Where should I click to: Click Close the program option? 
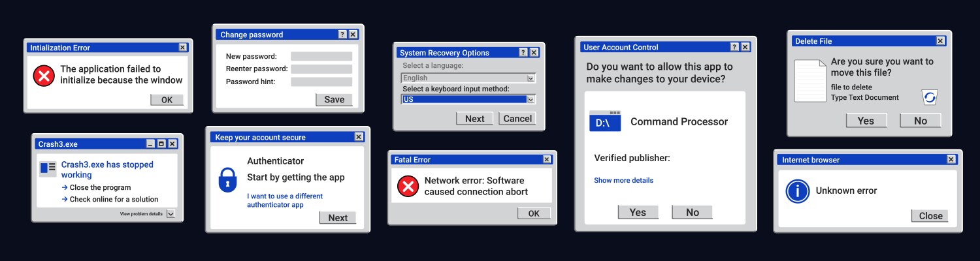[99, 187]
